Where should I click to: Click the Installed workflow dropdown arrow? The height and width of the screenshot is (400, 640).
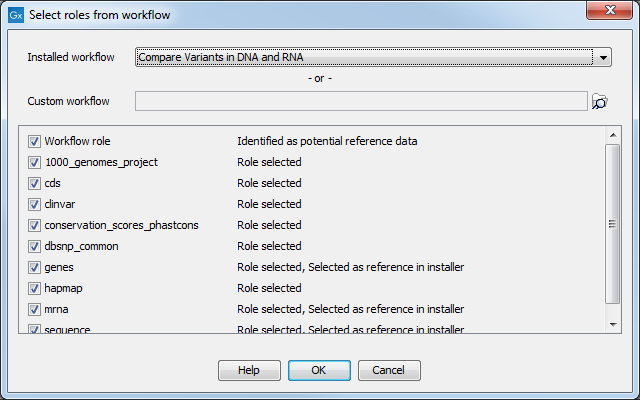click(x=603, y=58)
